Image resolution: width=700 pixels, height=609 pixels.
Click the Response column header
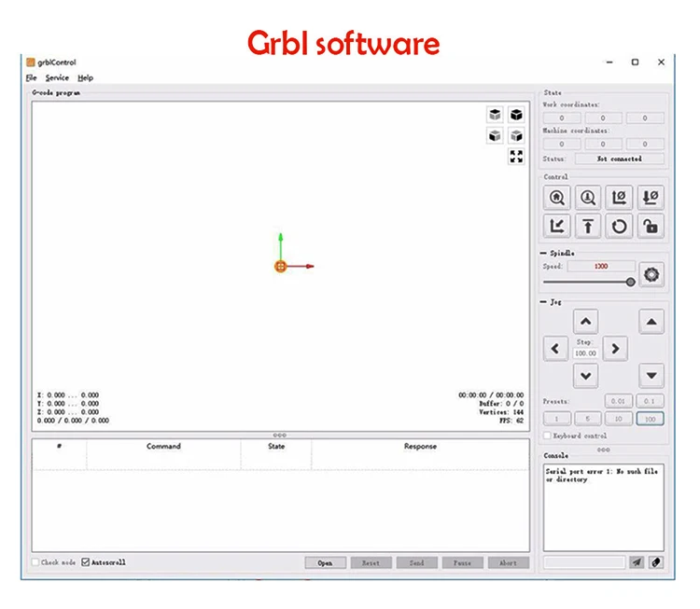pyautogui.click(x=420, y=446)
